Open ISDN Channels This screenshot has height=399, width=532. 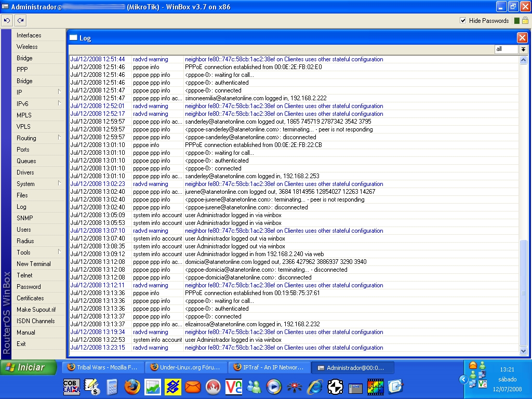click(x=36, y=321)
